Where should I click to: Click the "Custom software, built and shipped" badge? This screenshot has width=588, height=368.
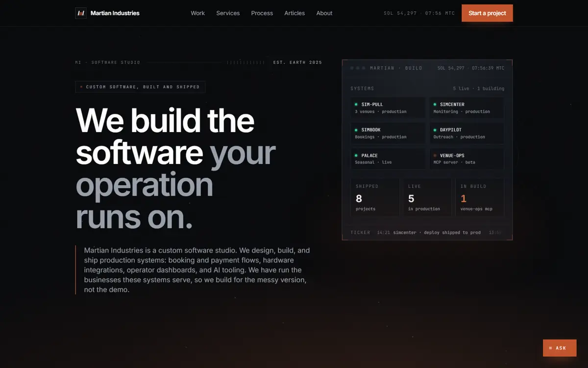140,87
